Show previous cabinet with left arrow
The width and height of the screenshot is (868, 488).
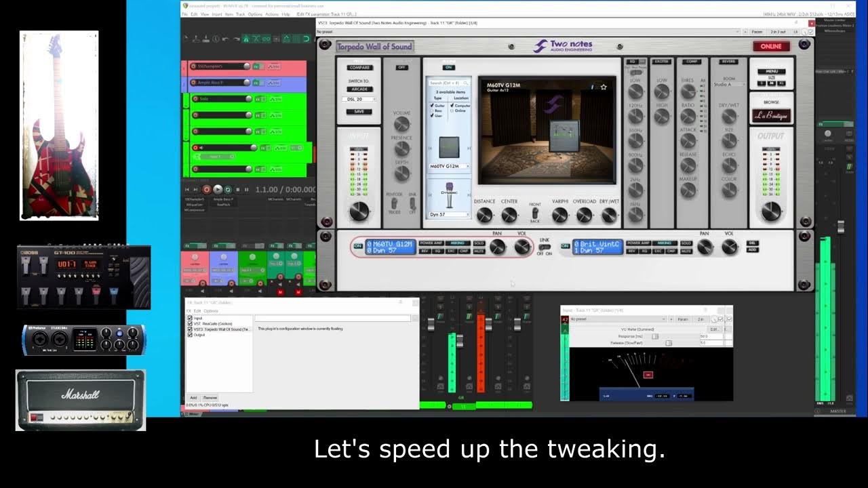point(429,148)
